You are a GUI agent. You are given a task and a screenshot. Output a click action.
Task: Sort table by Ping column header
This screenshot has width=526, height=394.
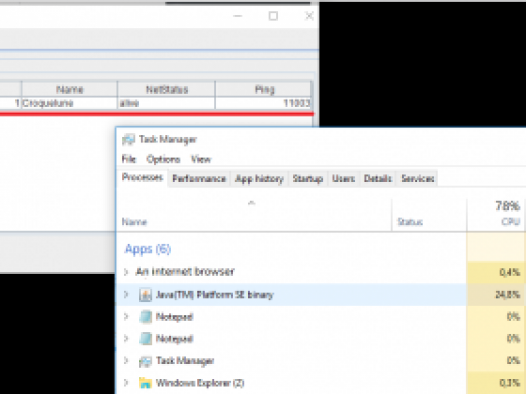click(x=264, y=89)
